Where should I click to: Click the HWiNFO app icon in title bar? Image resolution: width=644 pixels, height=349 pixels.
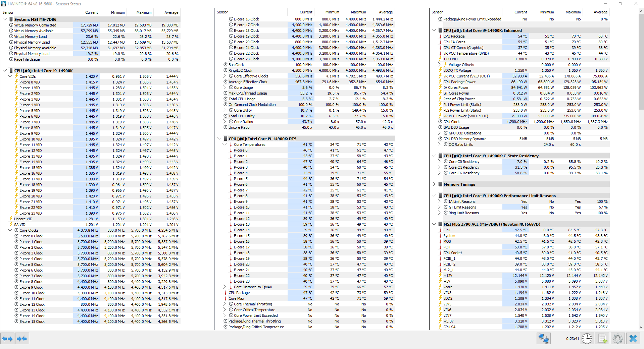(x=3, y=4)
